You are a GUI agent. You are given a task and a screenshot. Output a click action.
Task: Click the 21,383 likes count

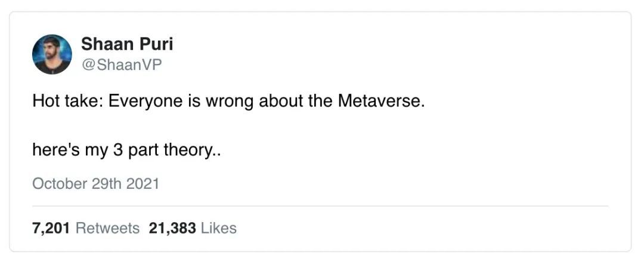172,228
